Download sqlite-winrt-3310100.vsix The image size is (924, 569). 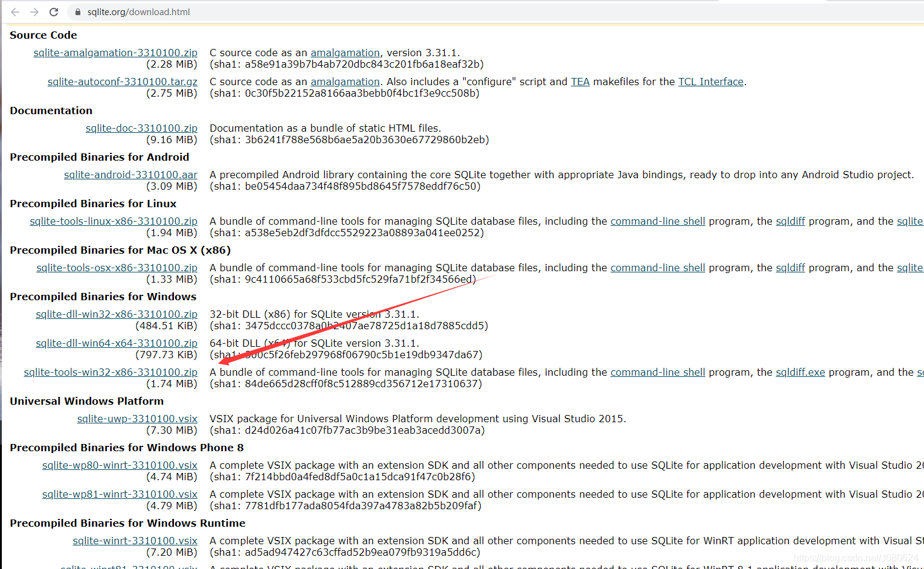point(135,541)
